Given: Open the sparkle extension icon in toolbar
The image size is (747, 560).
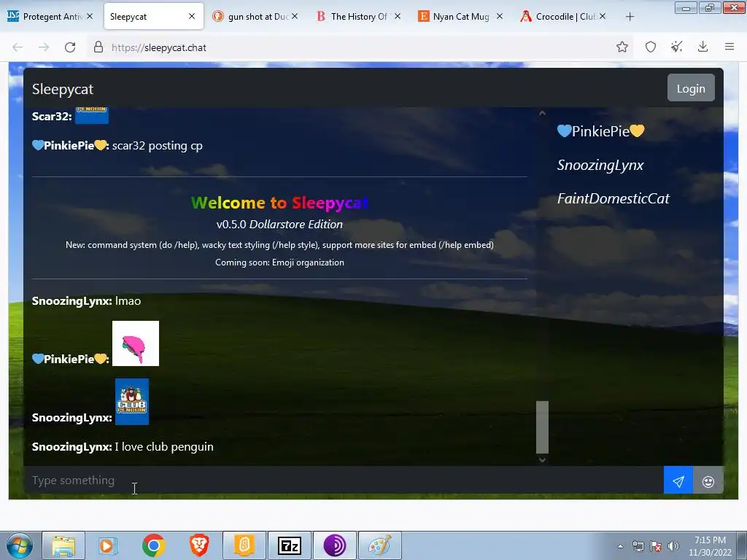Looking at the screenshot, I should coord(676,47).
